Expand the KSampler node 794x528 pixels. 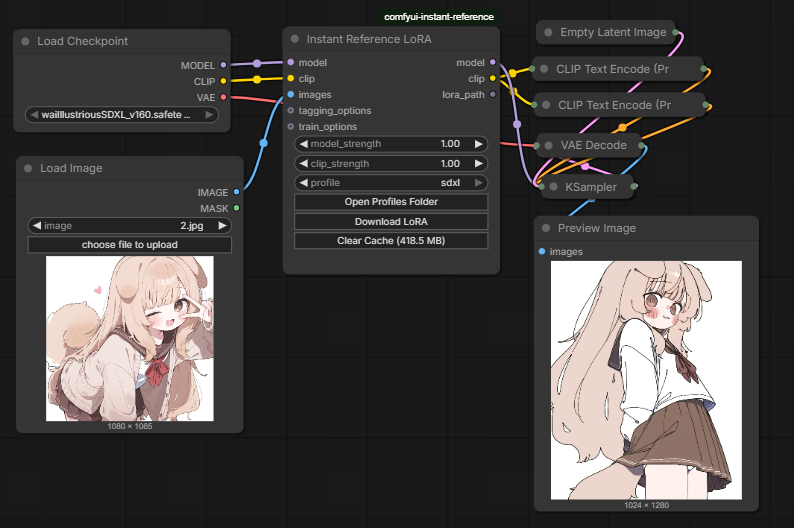pos(553,187)
